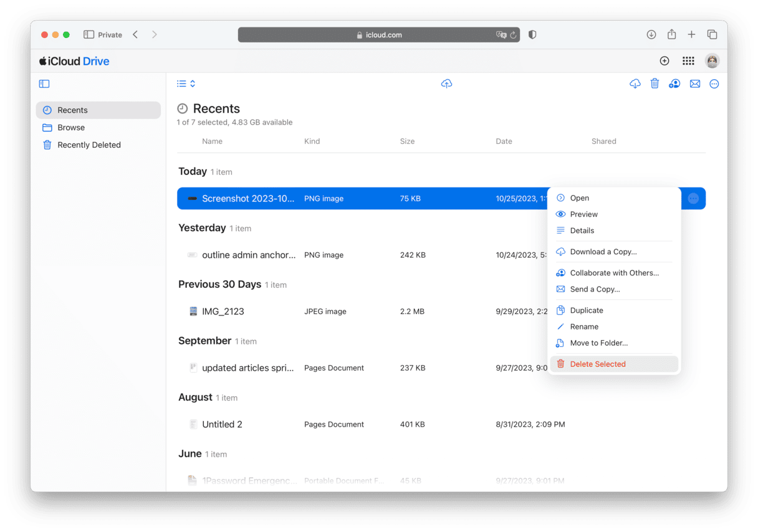Viewport: 758px width, 532px height.
Task: Open the more options ellipsis in toolbar
Action: pyautogui.click(x=714, y=83)
